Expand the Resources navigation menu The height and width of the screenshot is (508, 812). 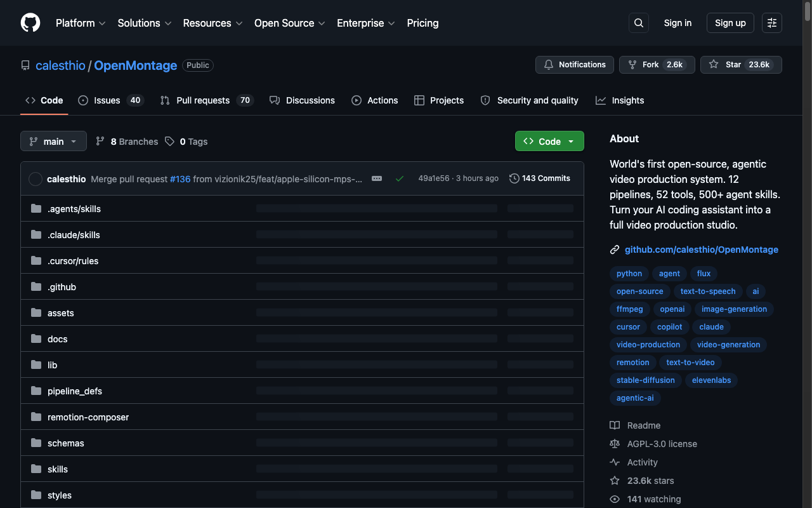pos(213,23)
